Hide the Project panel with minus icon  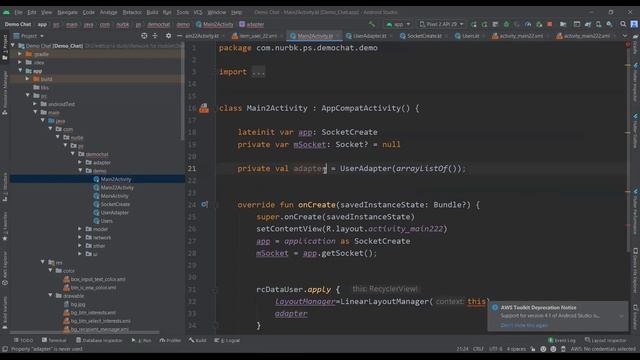(179, 36)
